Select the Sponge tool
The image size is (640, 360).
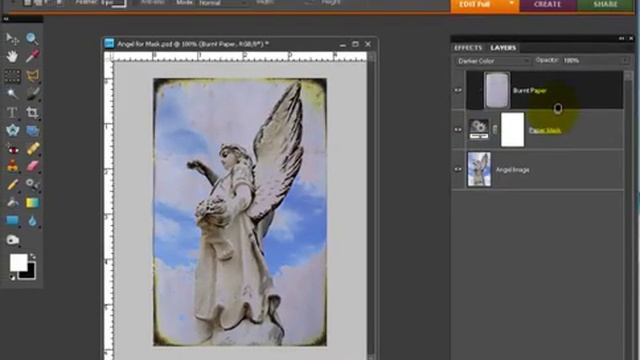click(x=12, y=240)
